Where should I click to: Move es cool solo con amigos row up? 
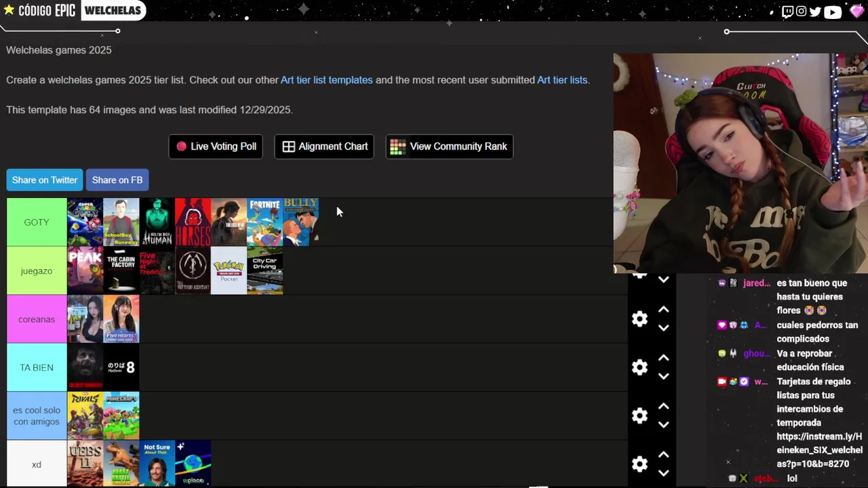pyautogui.click(x=664, y=406)
